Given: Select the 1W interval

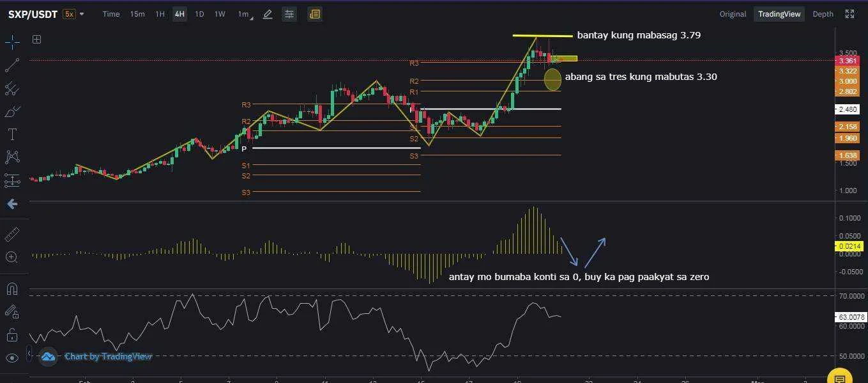Looking at the screenshot, I should (x=220, y=14).
